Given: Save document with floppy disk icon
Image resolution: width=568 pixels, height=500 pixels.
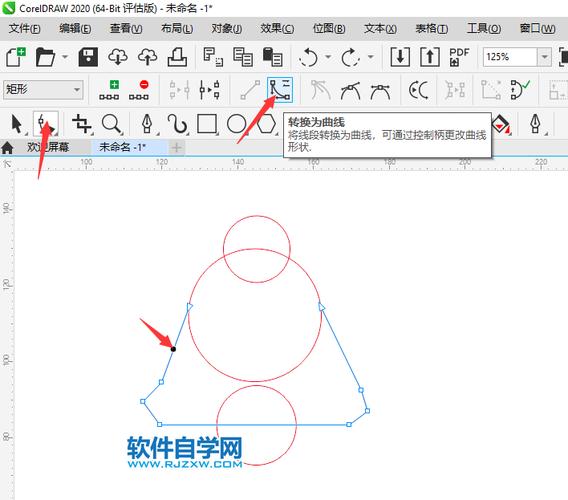Looking at the screenshot, I should point(88,57).
